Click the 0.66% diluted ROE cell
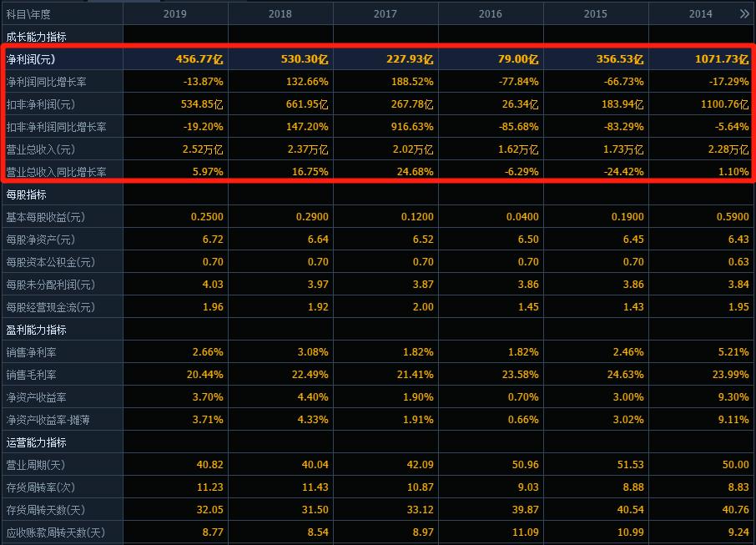The image size is (756, 545). point(523,420)
